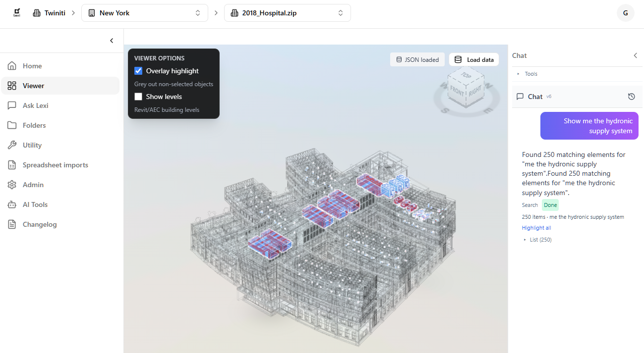Go to Ask Lexi page

tap(35, 105)
